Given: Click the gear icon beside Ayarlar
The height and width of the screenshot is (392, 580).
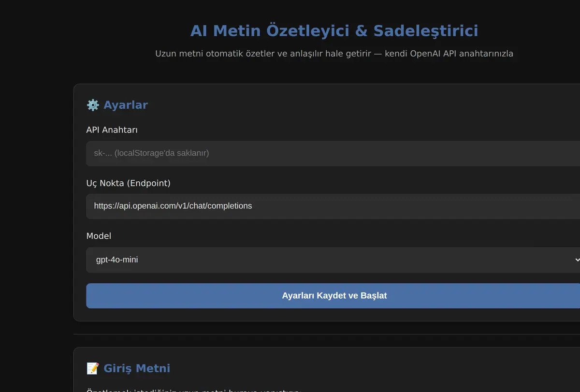Looking at the screenshot, I should (x=93, y=105).
